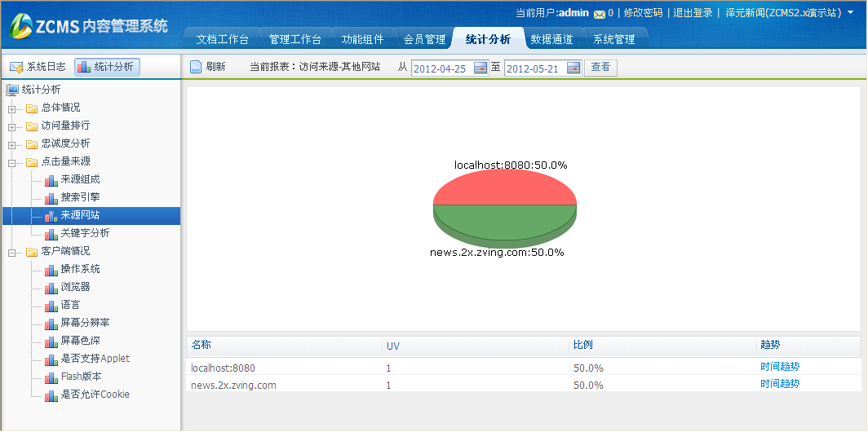Screen dimensions: 868x432
Task: Click the refresh page icon
Action: 196,67
